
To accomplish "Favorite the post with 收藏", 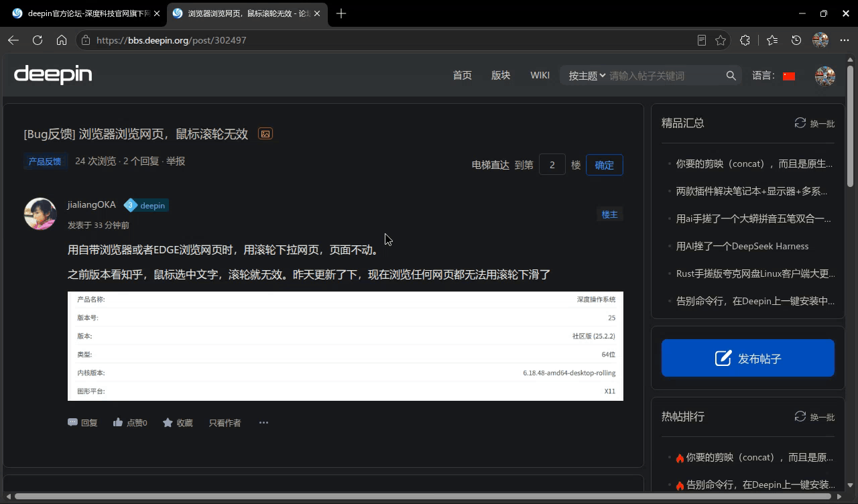I will point(178,423).
